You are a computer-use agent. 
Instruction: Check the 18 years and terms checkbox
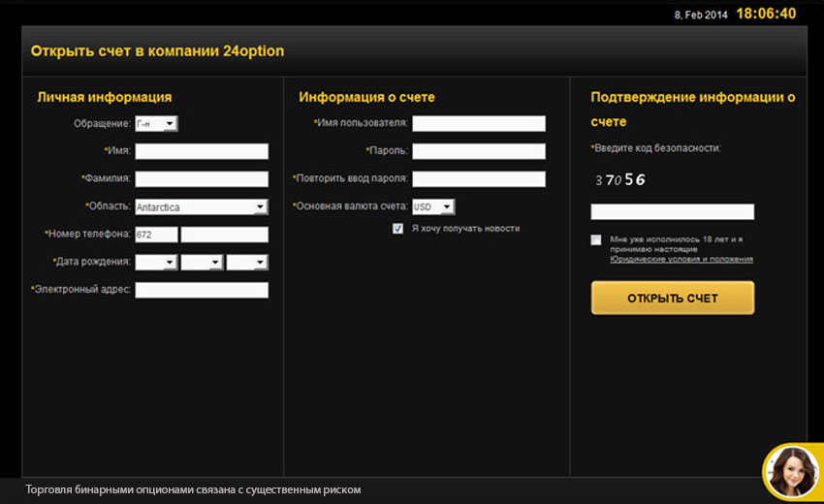click(x=596, y=239)
